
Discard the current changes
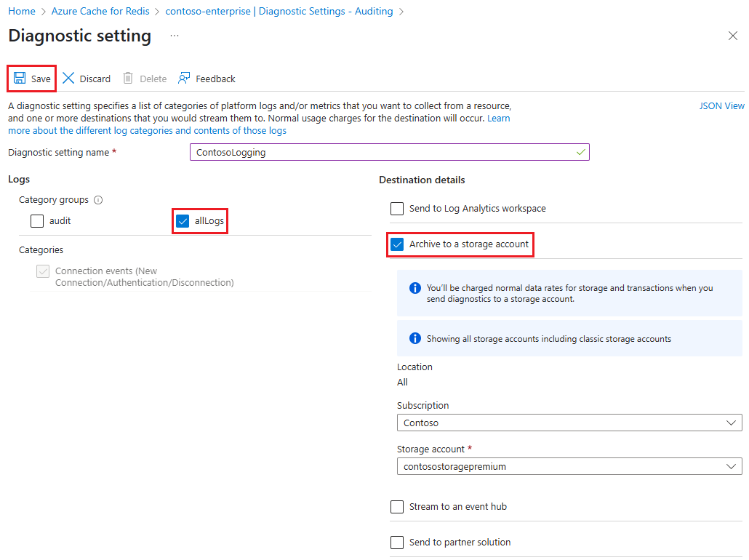coord(86,78)
